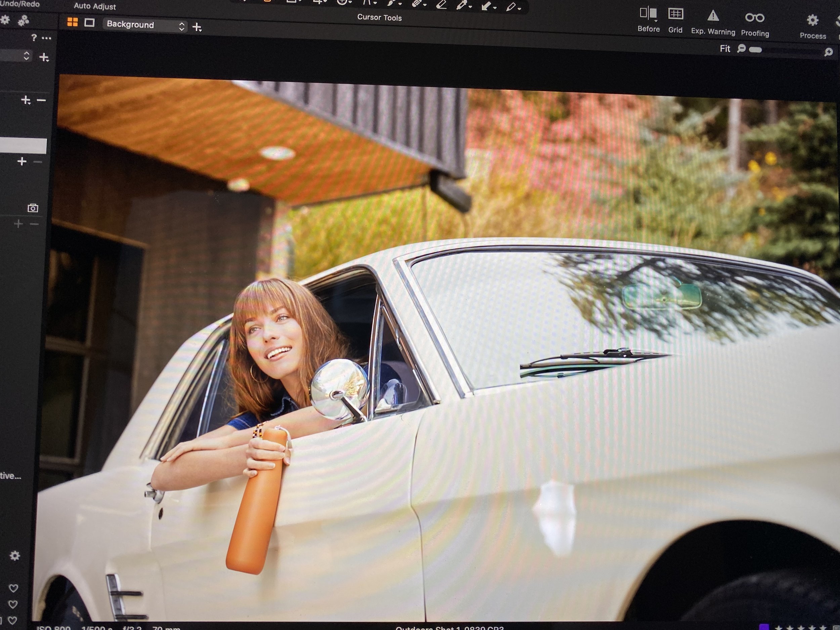Open the three-dots panel options menu
840x630 pixels.
click(46, 38)
